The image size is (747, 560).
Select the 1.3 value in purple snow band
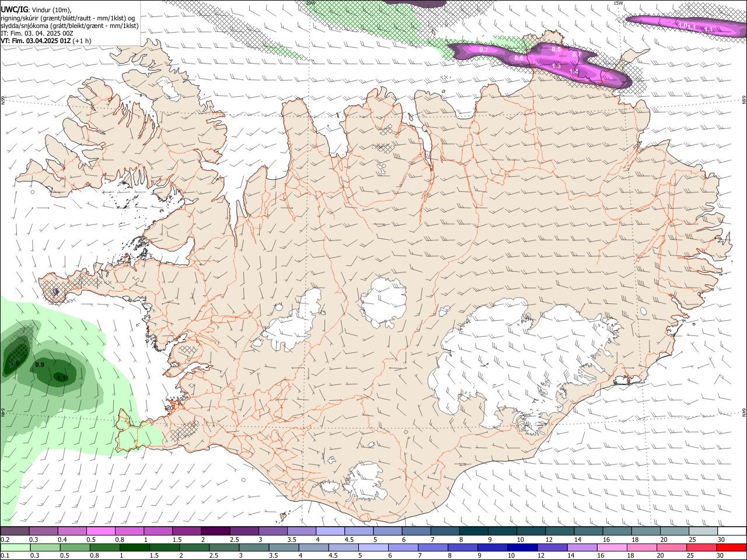(x=556, y=66)
